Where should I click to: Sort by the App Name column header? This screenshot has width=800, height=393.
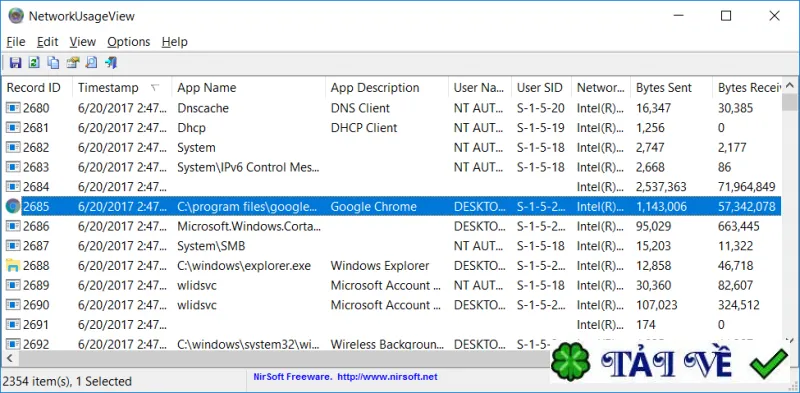(248, 88)
